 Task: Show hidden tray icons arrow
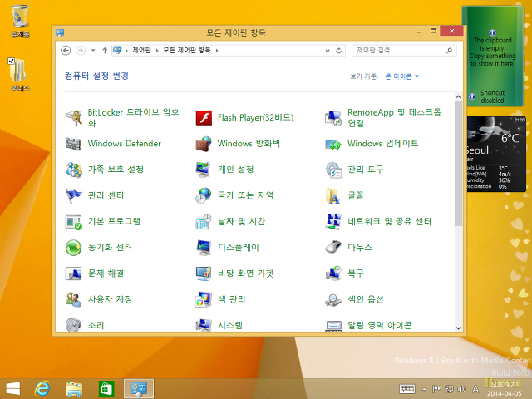(x=424, y=389)
